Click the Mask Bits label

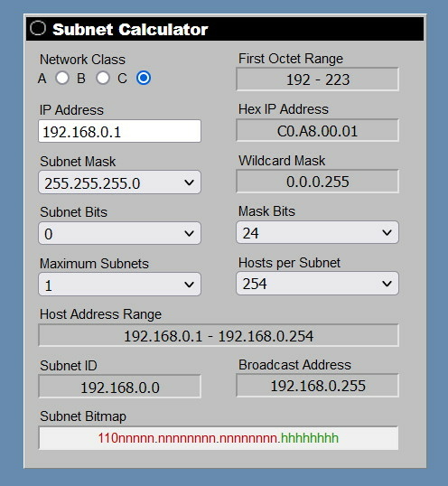(266, 211)
